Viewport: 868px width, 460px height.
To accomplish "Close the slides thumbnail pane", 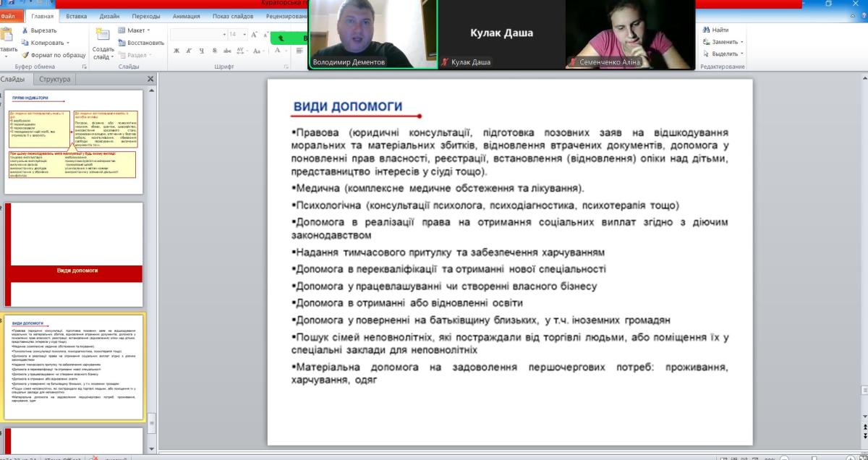I will pyautogui.click(x=150, y=79).
